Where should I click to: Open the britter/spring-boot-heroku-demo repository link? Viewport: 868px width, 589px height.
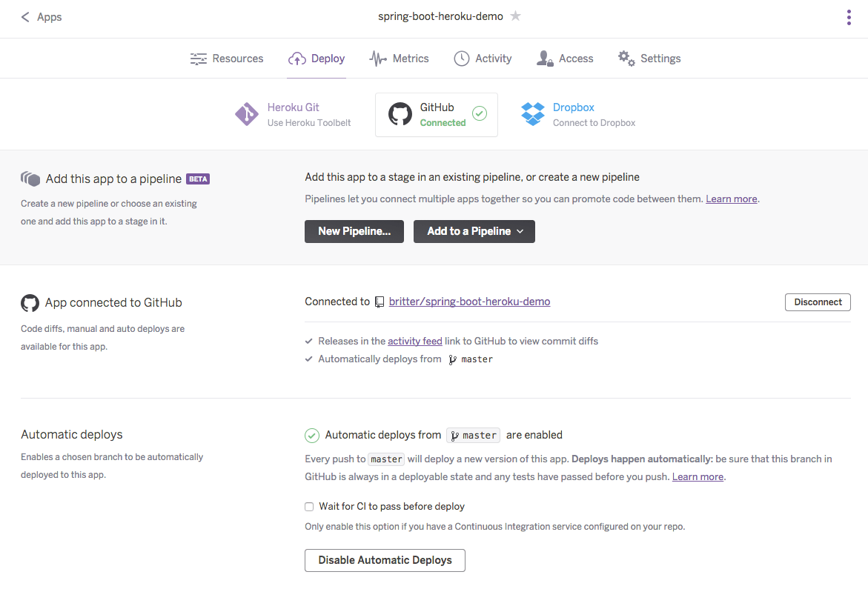[469, 302]
